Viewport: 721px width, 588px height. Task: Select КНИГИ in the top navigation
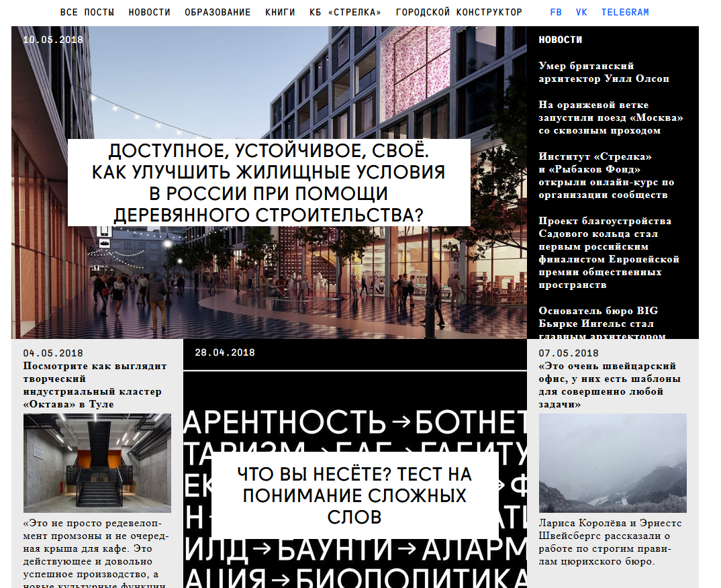point(280,12)
